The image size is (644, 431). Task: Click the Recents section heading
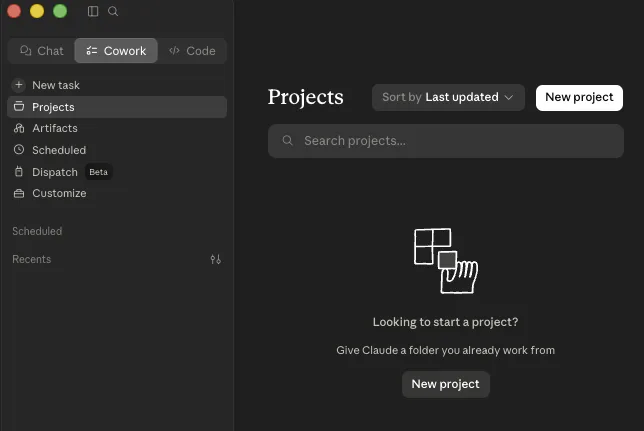32,259
